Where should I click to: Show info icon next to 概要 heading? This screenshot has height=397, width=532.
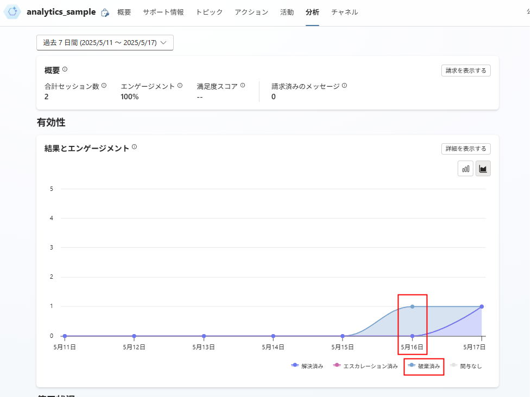pyautogui.click(x=65, y=69)
